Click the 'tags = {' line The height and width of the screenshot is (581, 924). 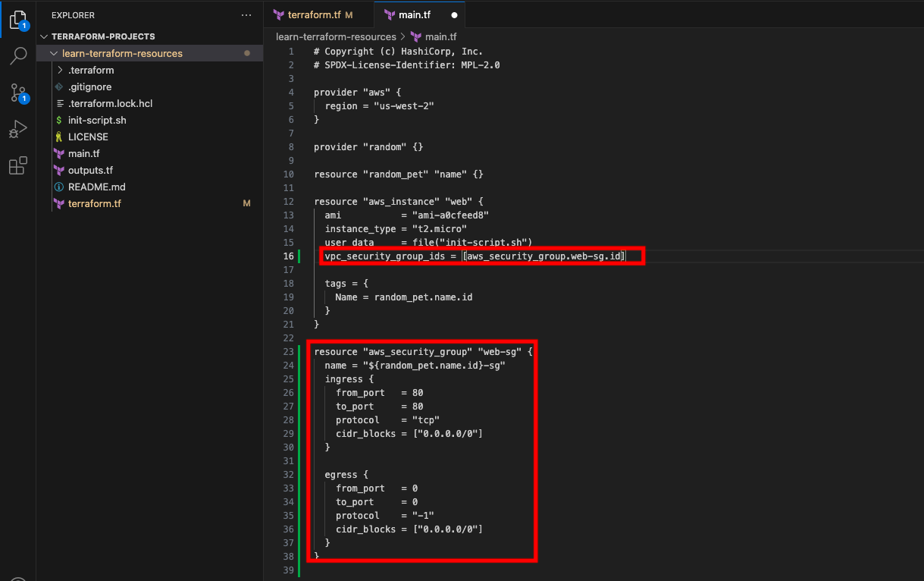pos(346,284)
